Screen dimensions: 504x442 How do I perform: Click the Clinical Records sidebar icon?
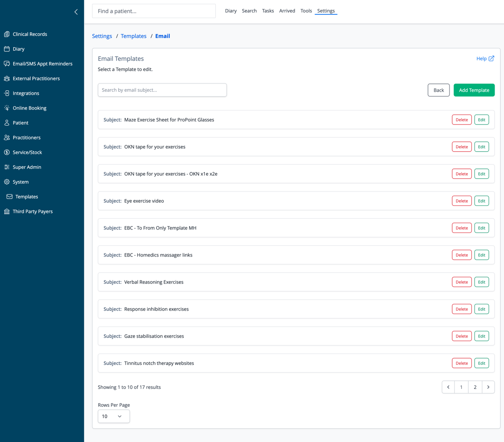[x=7, y=34]
